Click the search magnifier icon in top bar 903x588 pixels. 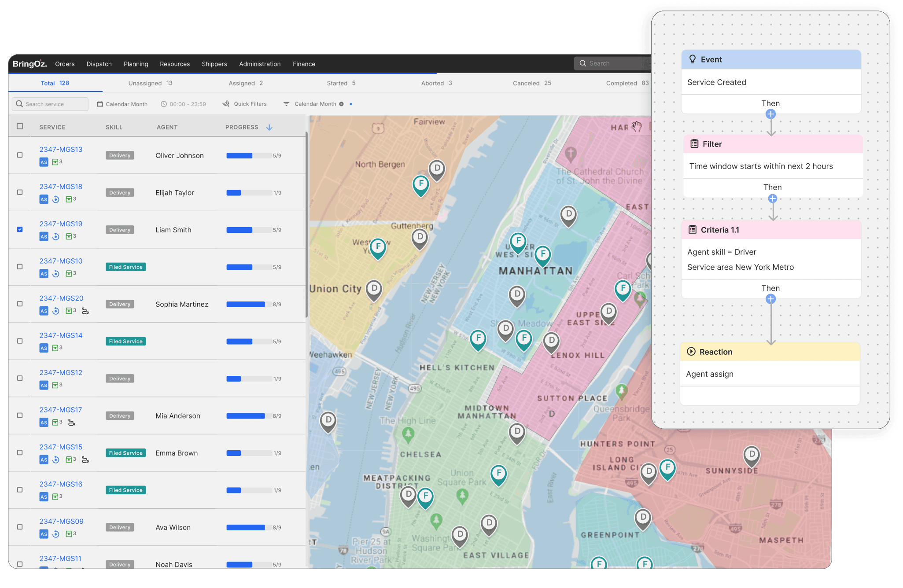582,63
